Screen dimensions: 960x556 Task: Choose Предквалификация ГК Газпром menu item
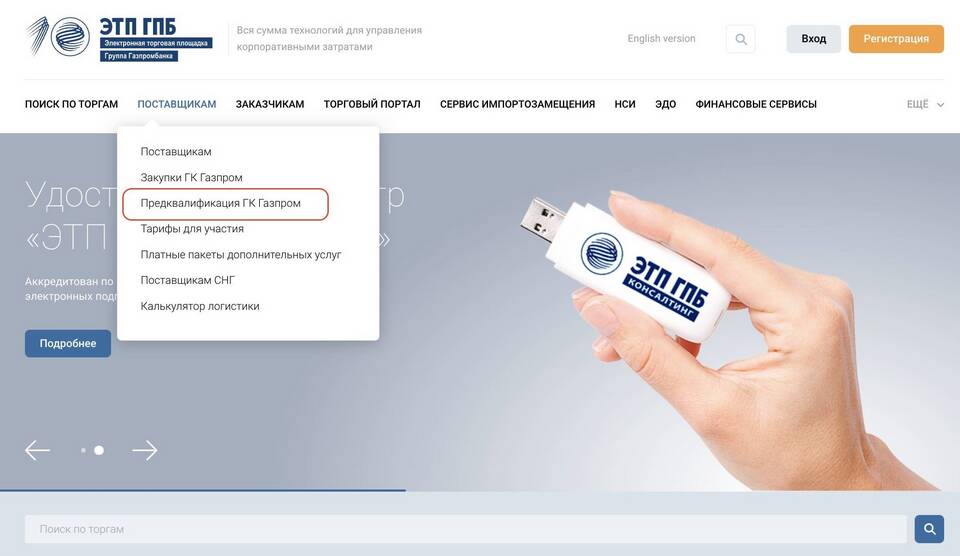point(220,203)
